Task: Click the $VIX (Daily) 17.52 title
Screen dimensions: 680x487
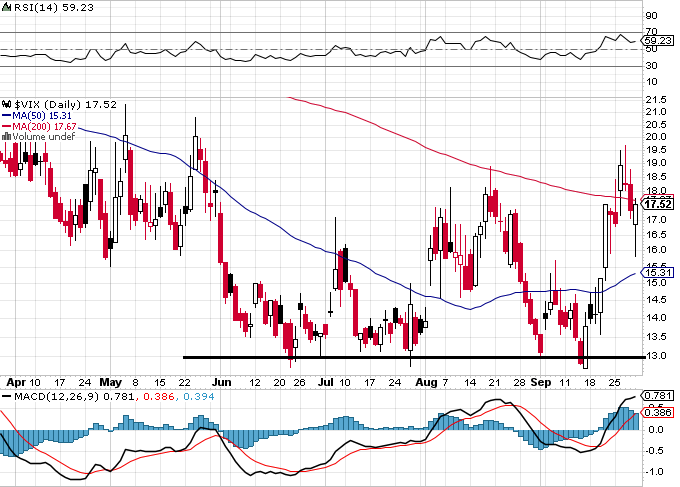Action: [x=65, y=105]
